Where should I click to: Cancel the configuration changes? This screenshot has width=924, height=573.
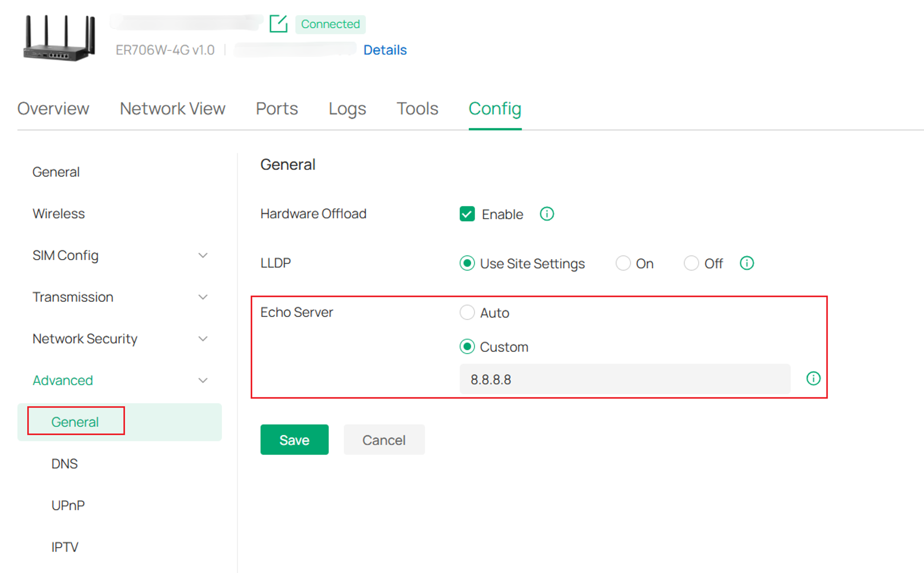pyautogui.click(x=384, y=440)
